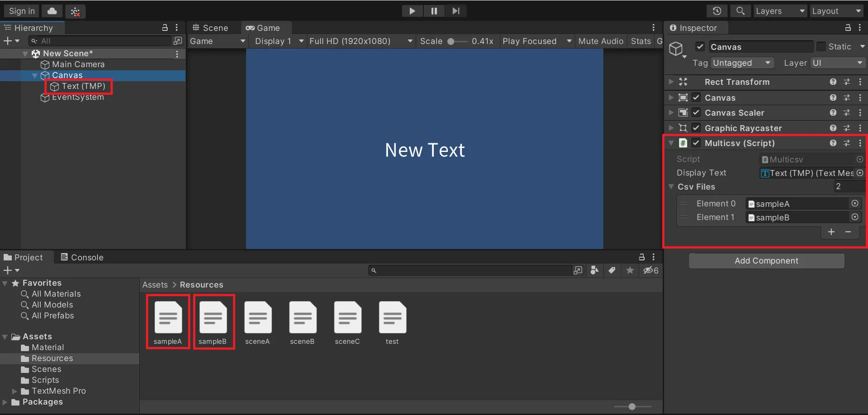
Task: Open Graphic Raycaster help icon
Action: (833, 128)
